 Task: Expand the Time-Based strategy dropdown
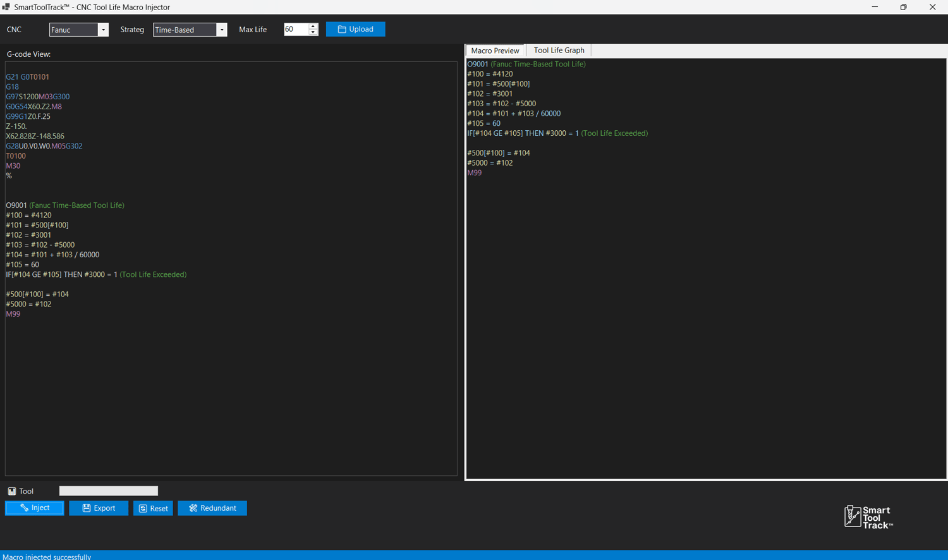tap(221, 30)
